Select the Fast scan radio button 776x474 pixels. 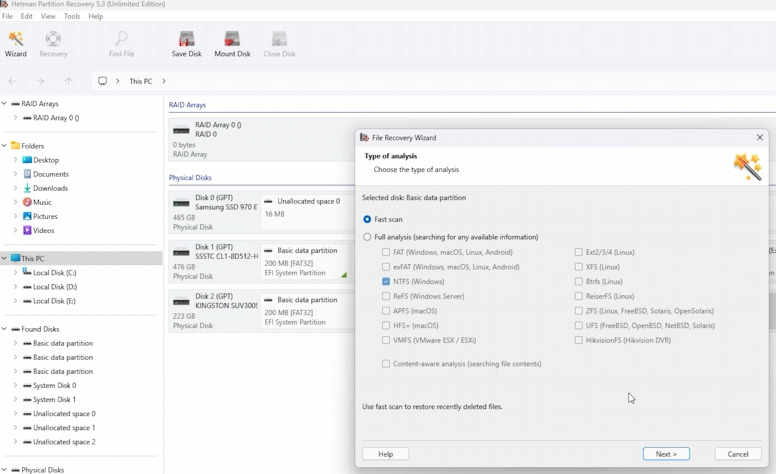(x=367, y=219)
